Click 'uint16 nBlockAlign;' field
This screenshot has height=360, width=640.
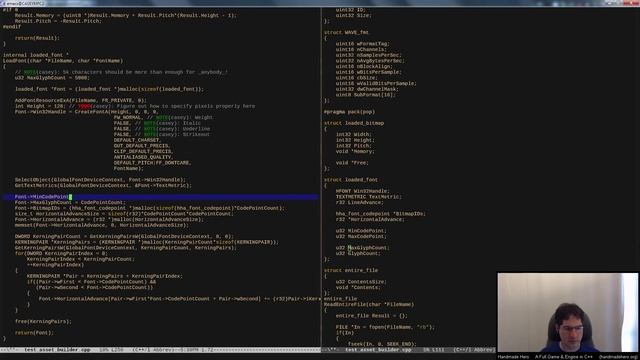(364, 67)
